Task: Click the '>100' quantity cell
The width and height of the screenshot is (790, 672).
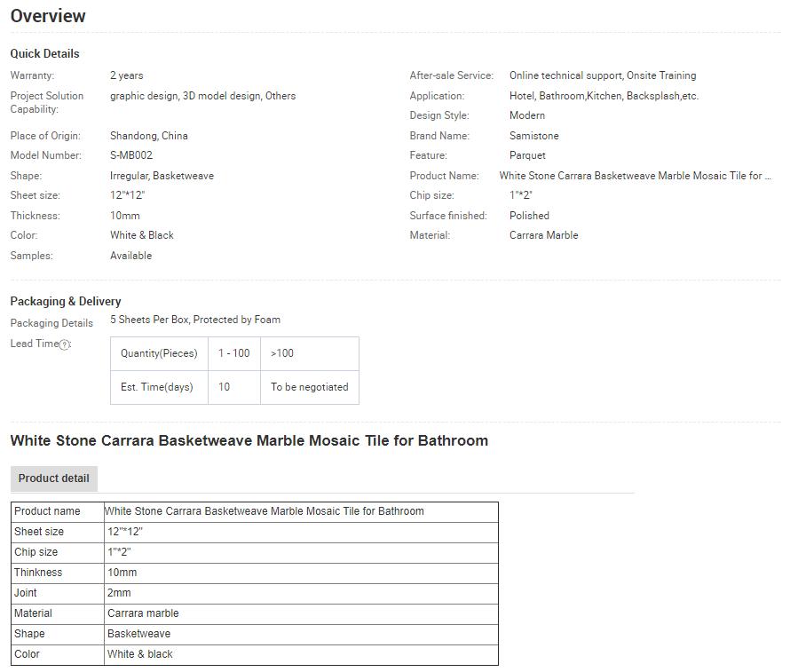Action: (x=282, y=353)
